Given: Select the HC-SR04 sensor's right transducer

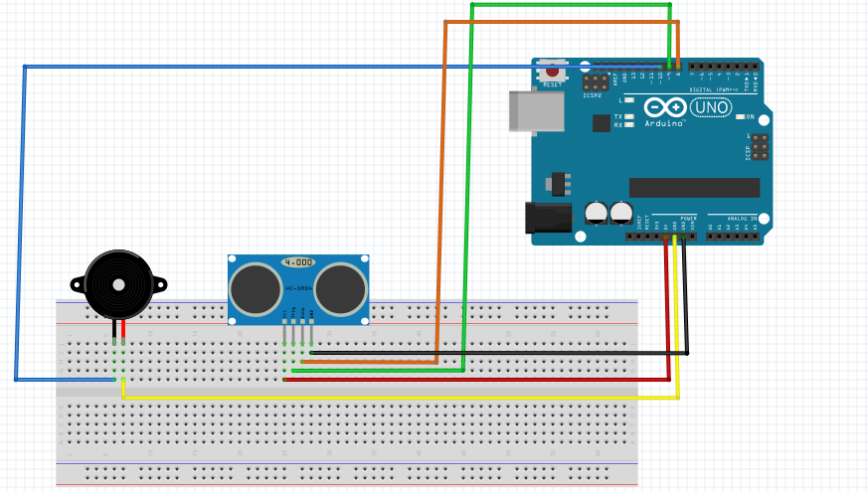Looking at the screenshot, I should click(340, 290).
